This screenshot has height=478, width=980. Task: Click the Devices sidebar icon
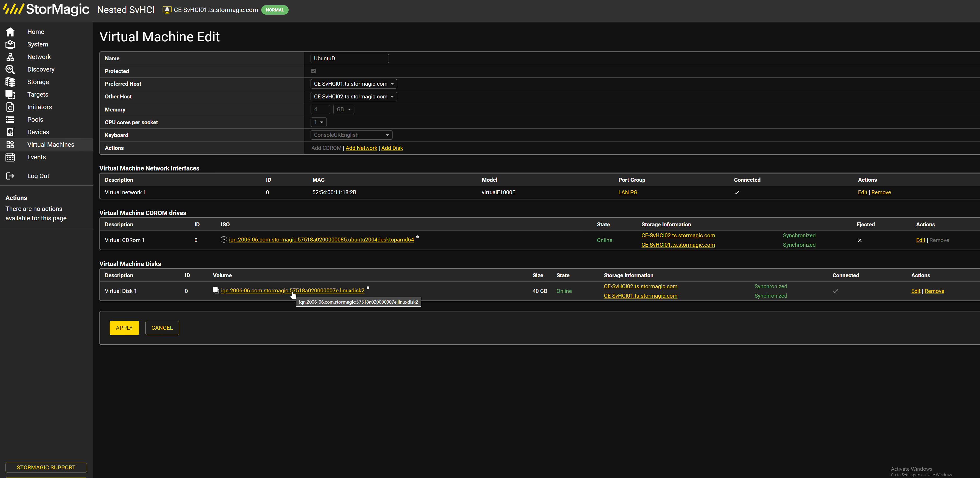[x=10, y=132]
